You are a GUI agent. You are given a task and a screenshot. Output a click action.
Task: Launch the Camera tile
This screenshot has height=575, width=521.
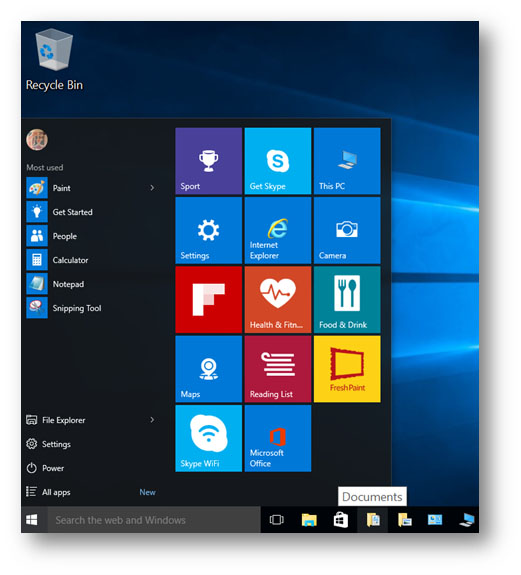(347, 230)
